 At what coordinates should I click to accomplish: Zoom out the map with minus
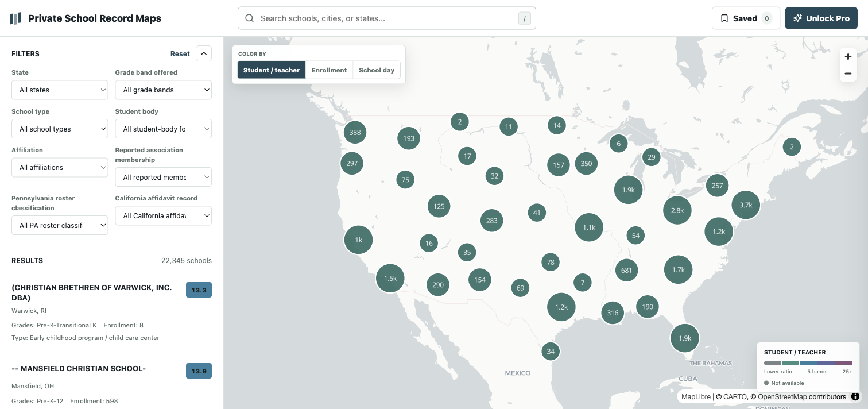click(848, 74)
